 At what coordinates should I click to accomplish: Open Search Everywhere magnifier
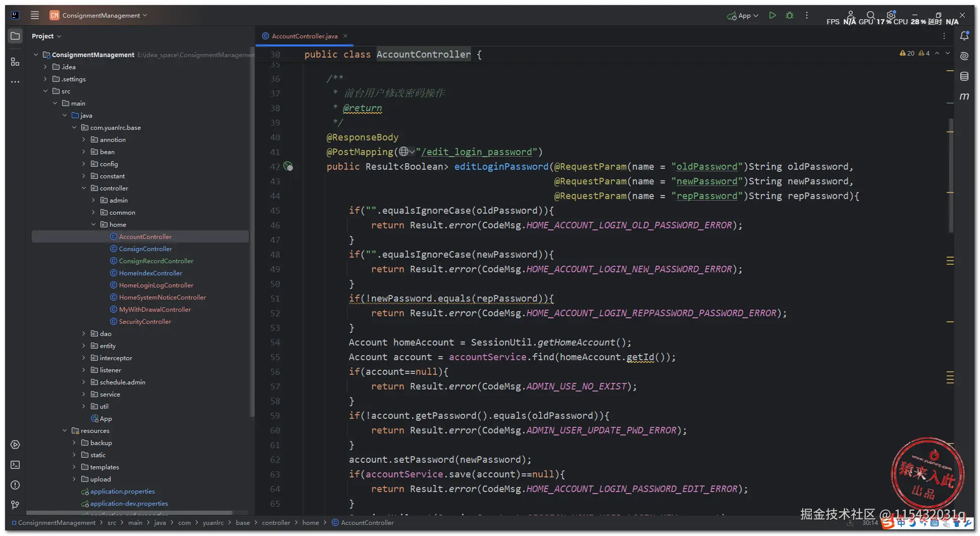tap(870, 15)
